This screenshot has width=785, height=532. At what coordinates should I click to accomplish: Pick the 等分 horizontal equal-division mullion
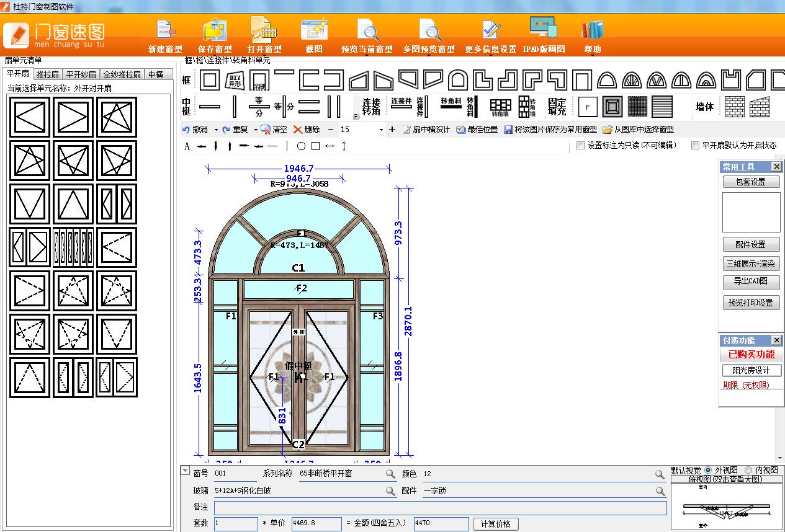(x=259, y=107)
